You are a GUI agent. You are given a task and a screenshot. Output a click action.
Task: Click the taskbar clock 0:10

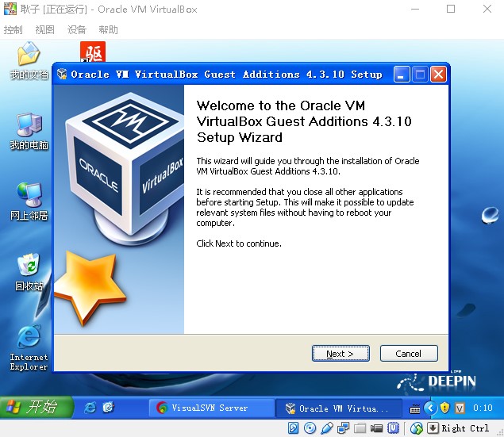tap(483, 408)
